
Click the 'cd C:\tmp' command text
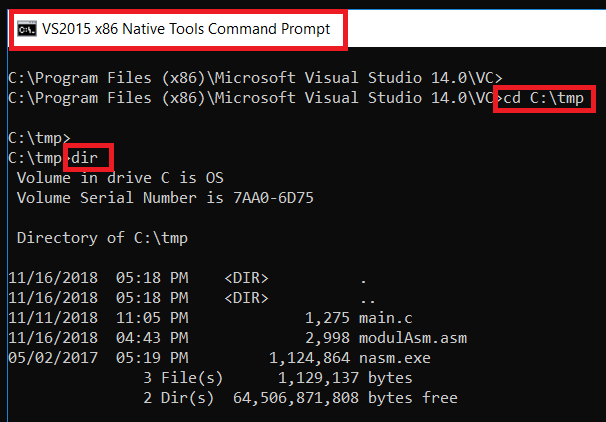coord(545,99)
